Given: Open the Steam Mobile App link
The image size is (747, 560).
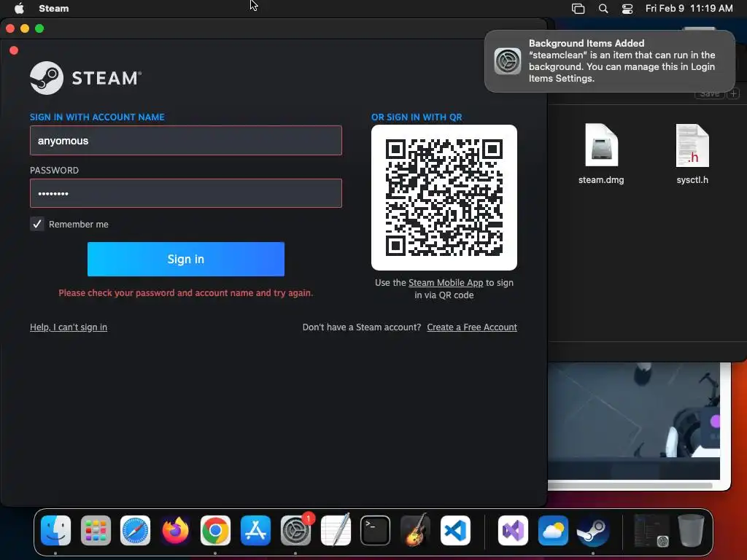Looking at the screenshot, I should pyautogui.click(x=446, y=282).
